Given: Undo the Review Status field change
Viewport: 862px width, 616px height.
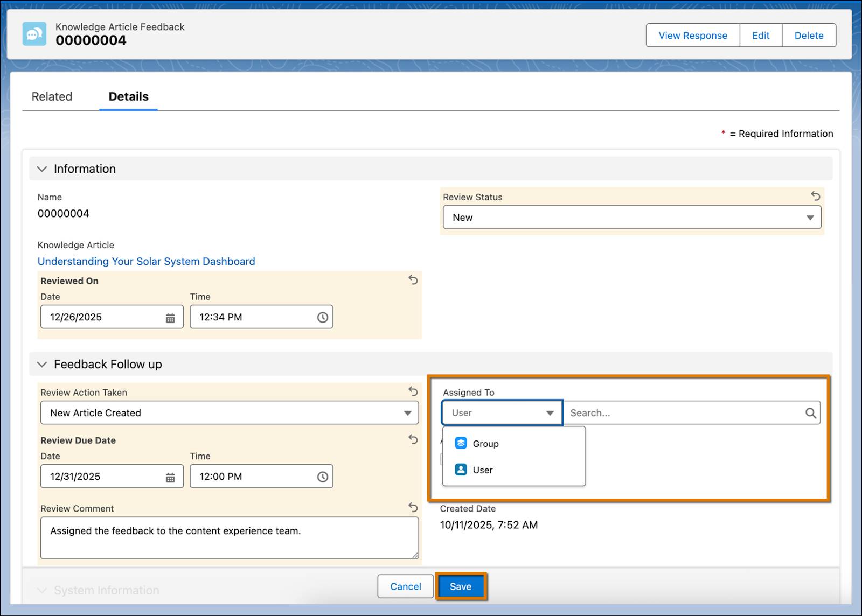Looking at the screenshot, I should (x=816, y=196).
